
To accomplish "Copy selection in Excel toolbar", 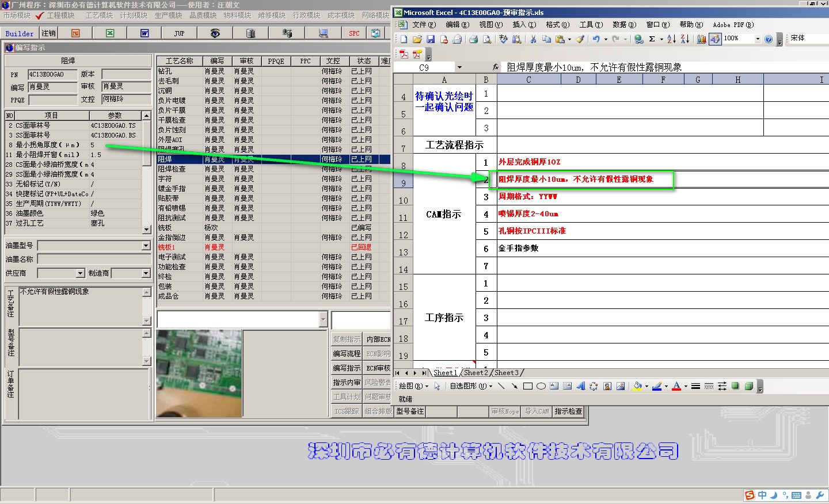I will coord(546,39).
